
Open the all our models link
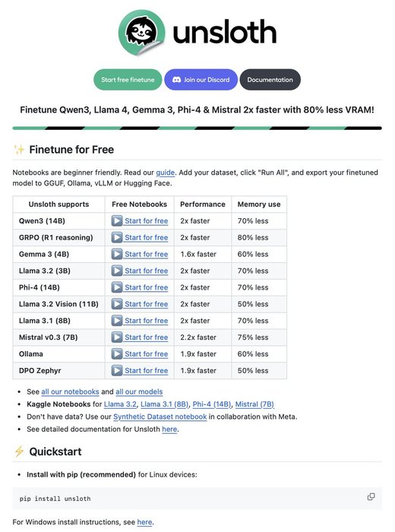click(139, 391)
